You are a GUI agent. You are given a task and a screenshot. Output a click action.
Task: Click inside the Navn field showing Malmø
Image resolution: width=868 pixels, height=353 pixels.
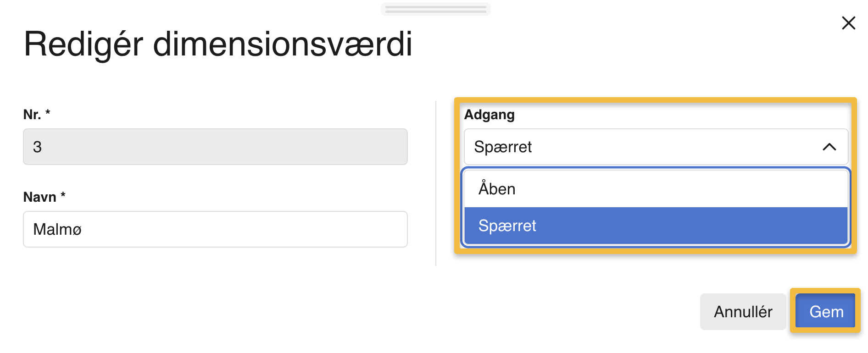(215, 229)
